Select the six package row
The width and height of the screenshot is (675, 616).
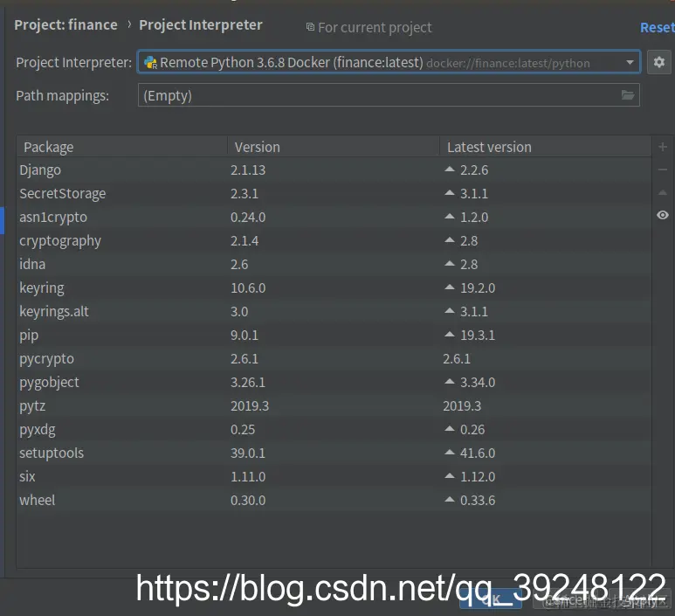click(x=334, y=476)
